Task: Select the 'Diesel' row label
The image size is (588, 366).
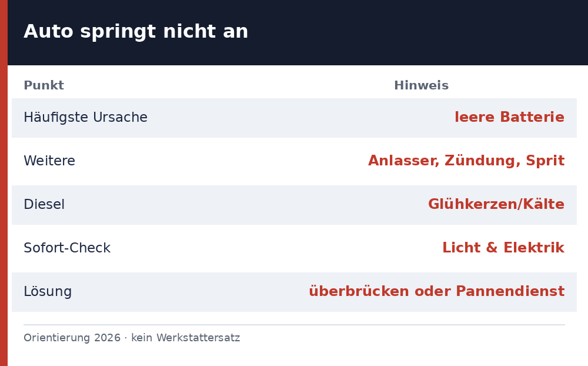Action: (x=44, y=205)
